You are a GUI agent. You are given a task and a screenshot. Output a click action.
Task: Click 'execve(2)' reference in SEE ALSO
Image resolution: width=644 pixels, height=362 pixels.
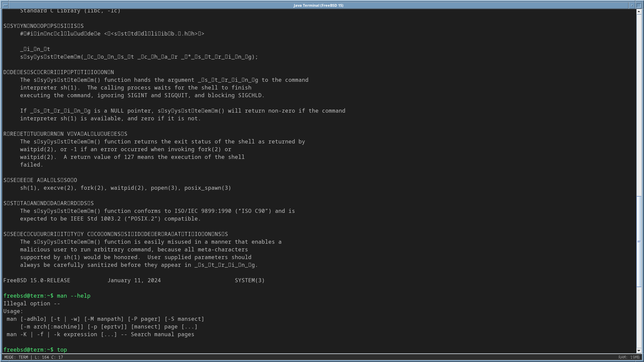[x=58, y=188]
